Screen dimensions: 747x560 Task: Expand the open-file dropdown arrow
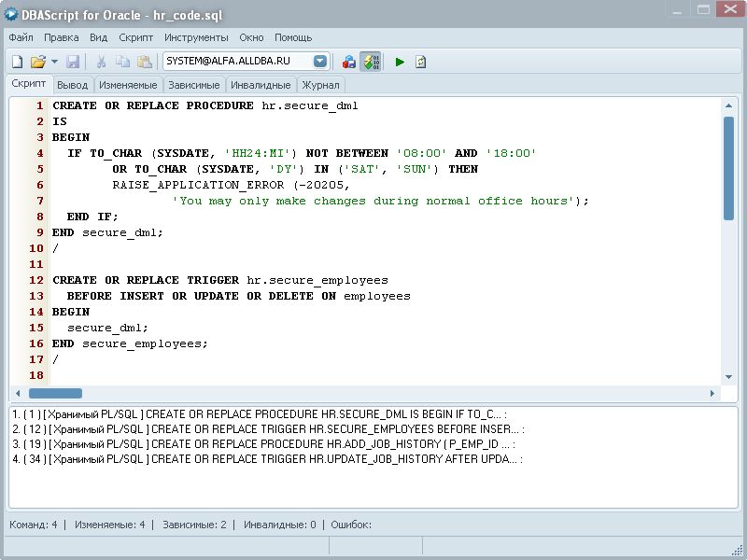[54, 62]
